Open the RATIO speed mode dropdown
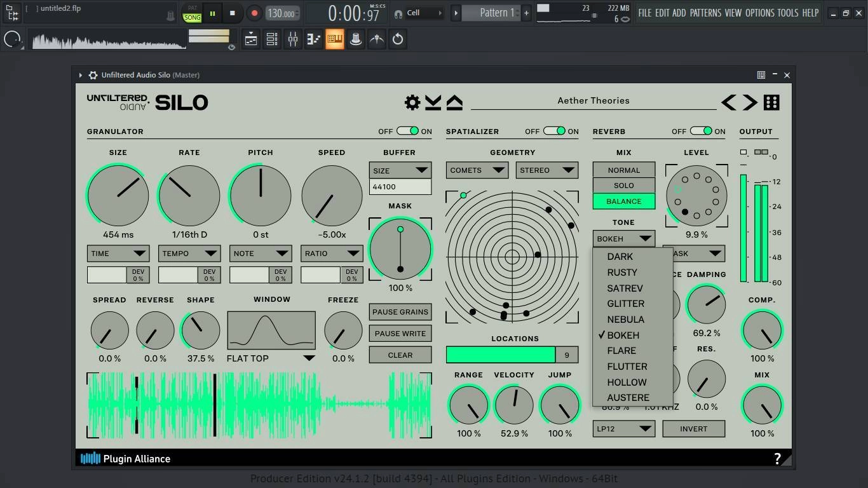This screenshot has height=488, width=868. click(332, 254)
